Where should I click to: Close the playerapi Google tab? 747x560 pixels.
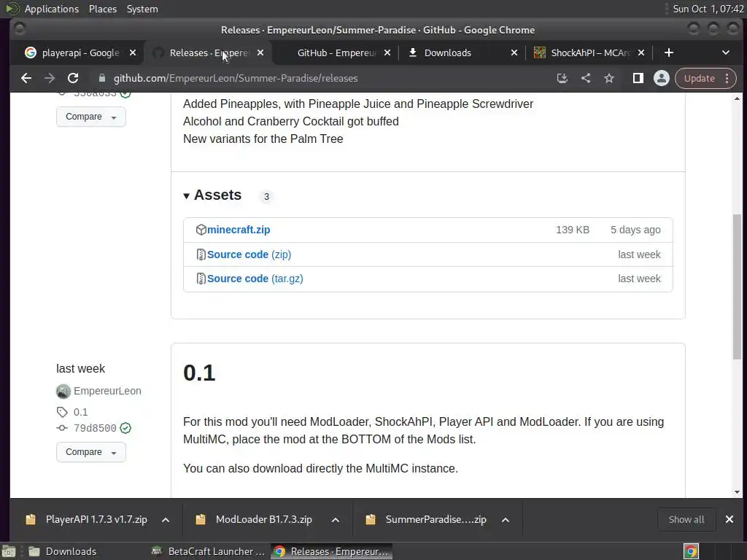click(x=133, y=52)
